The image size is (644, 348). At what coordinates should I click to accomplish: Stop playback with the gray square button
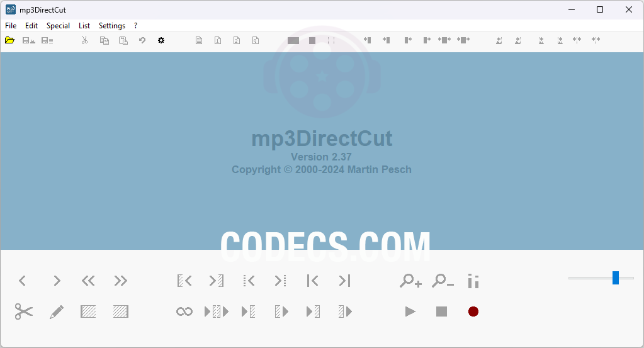441,312
